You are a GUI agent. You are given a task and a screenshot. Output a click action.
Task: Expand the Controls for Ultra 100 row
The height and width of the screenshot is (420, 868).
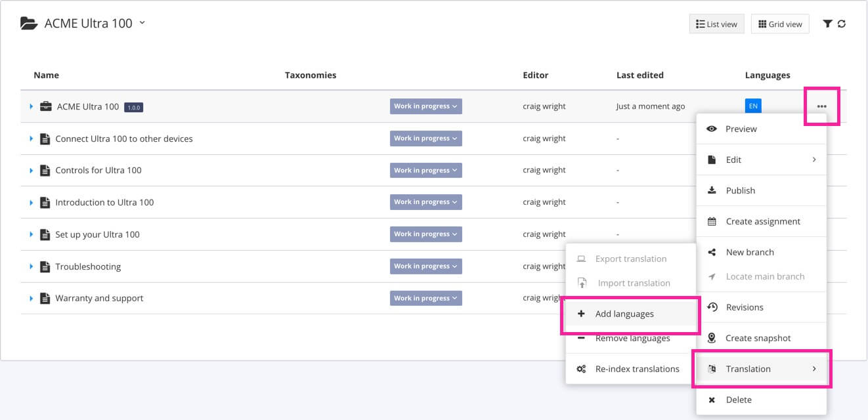[31, 170]
